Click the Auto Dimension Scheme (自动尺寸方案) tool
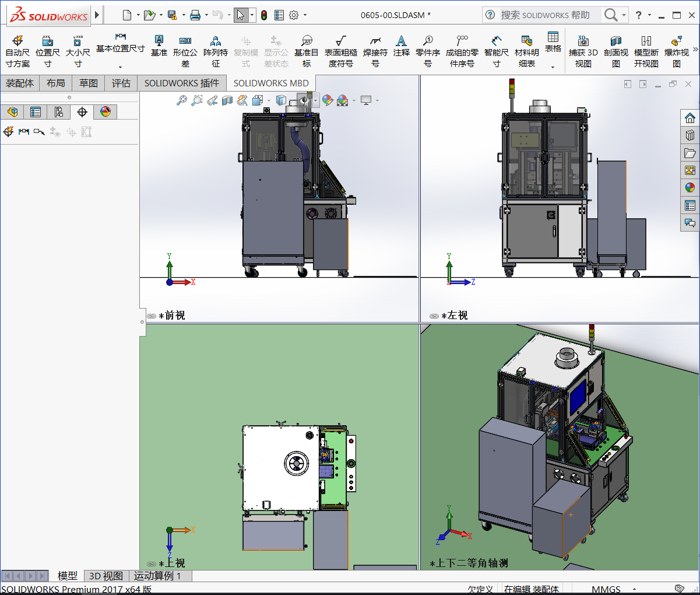Image resolution: width=700 pixels, height=595 pixels. click(x=17, y=51)
